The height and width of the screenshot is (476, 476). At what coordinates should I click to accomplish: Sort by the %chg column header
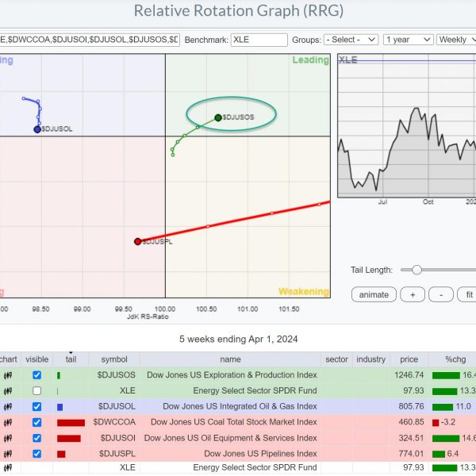coord(452,359)
